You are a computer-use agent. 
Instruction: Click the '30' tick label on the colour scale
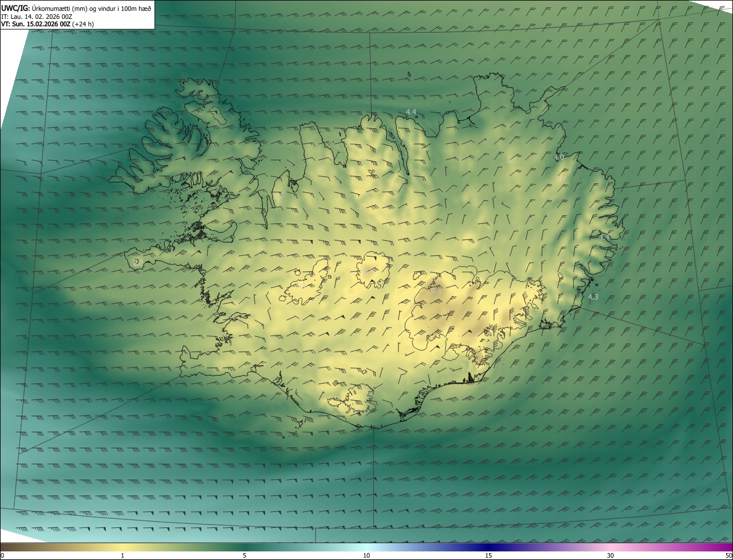click(x=610, y=555)
